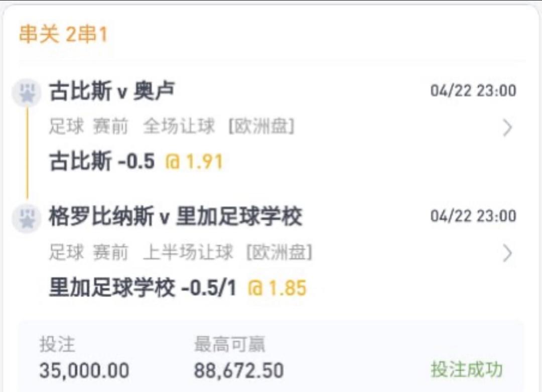Open the 古比斯 v 奥卢 match title
This screenshot has width=542, height=392.
[x=112, y=91]
